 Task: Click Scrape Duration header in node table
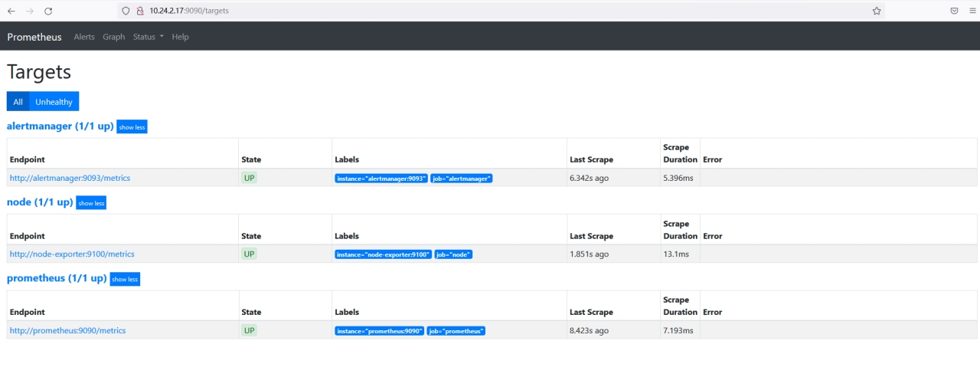point(680,230)
